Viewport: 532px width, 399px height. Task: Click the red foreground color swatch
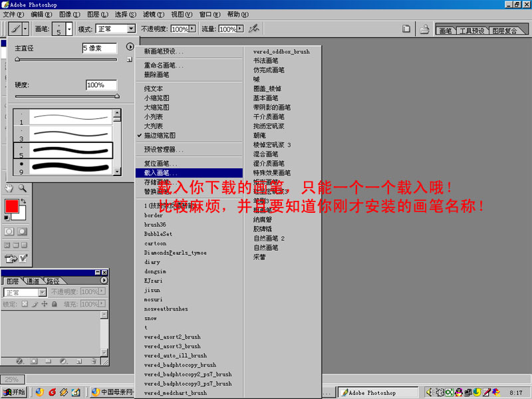click(11, 206)
